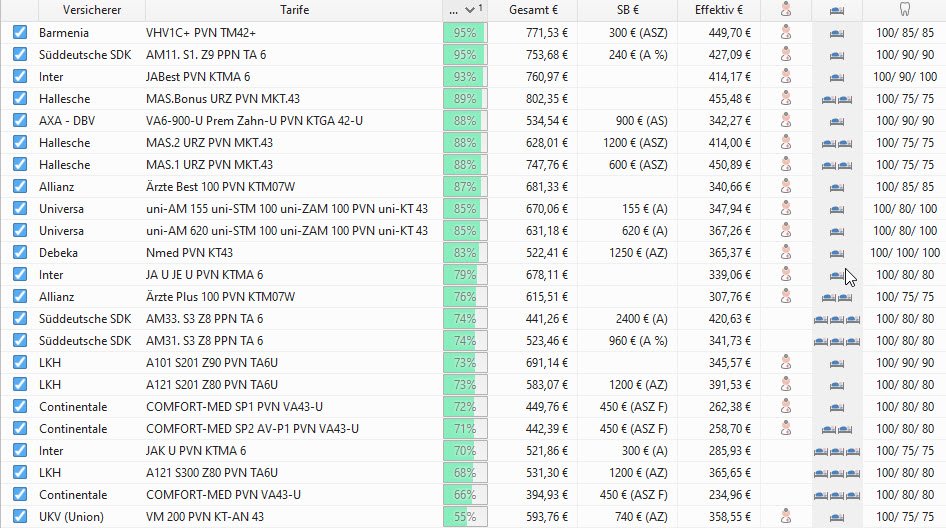Click triple-bed icon in SDK AM31 row

click(x=837, y=342)
